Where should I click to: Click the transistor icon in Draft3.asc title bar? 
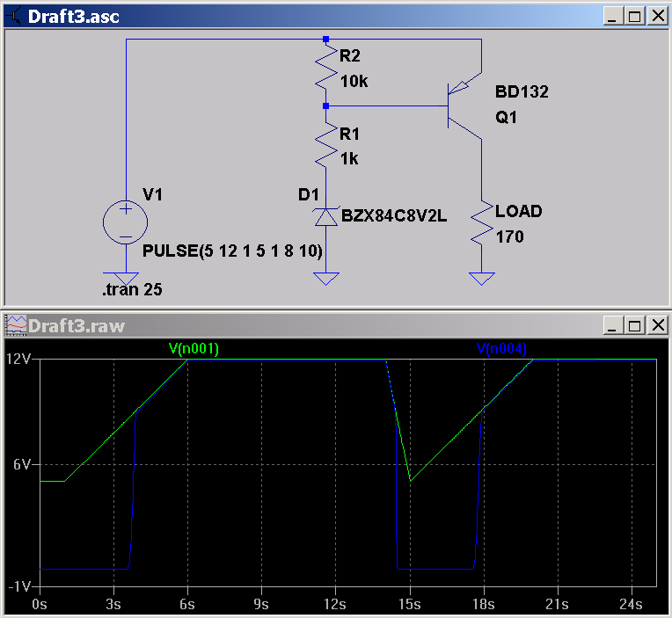[x=13, y=17]
